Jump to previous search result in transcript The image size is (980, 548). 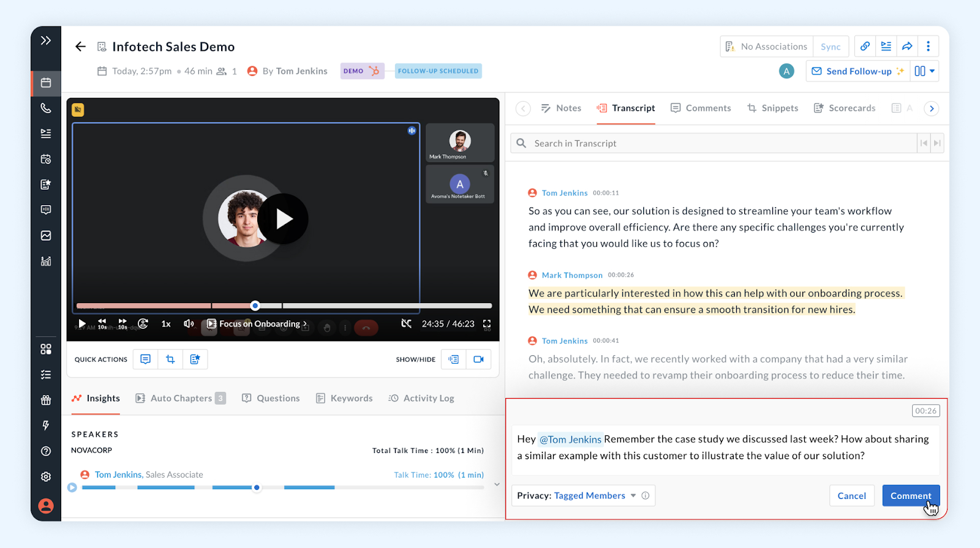pyautogui.click(x=924, y=143)
